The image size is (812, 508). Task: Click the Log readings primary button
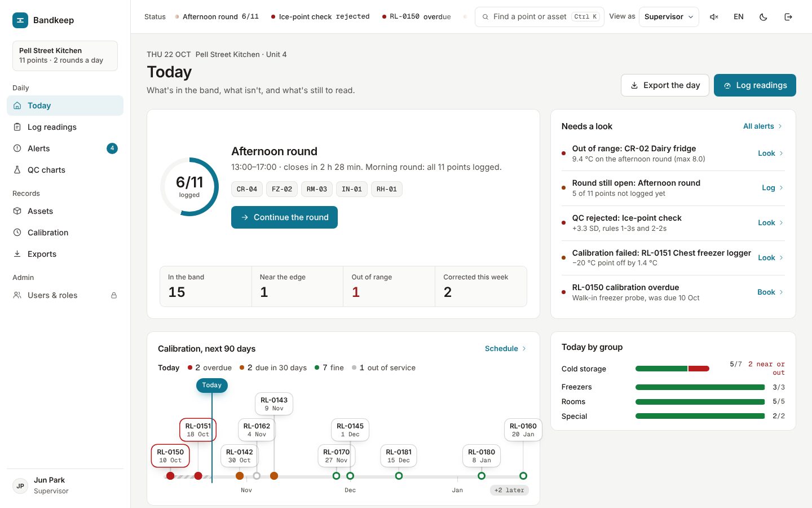pos(755,85)
